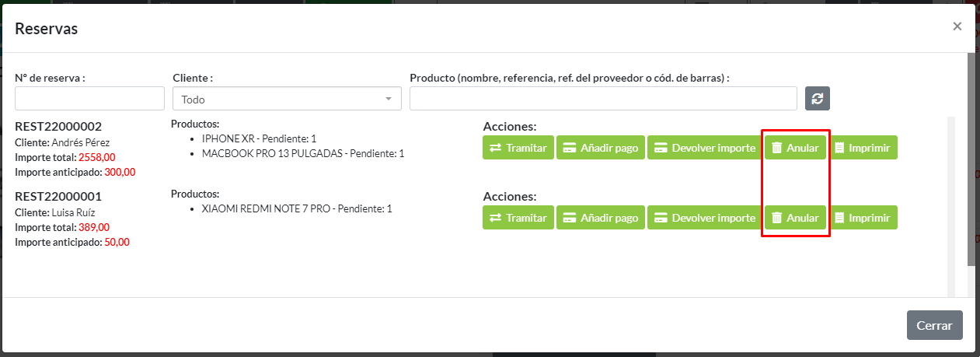Click Anular for reservation REST22000001
The height and width of the screenshot is (357, 980).
(795, 218)
